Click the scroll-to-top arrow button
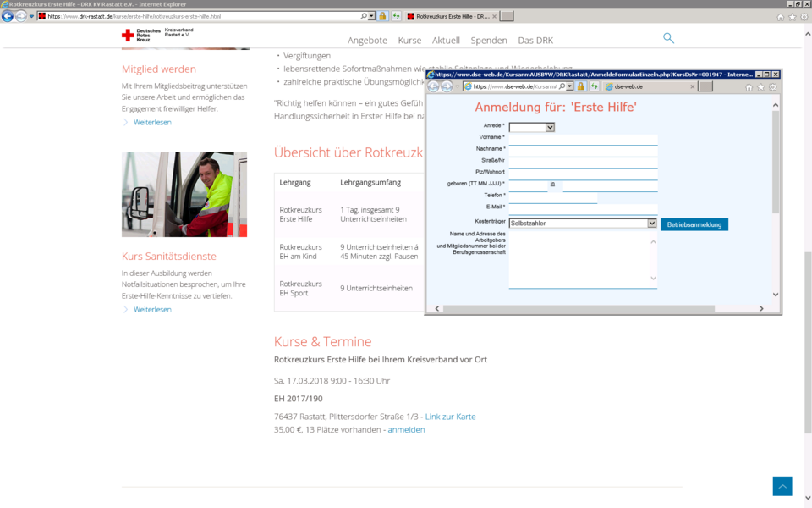Screen dimensions: 812x508 pyautogui.click(x=782, y=486)
